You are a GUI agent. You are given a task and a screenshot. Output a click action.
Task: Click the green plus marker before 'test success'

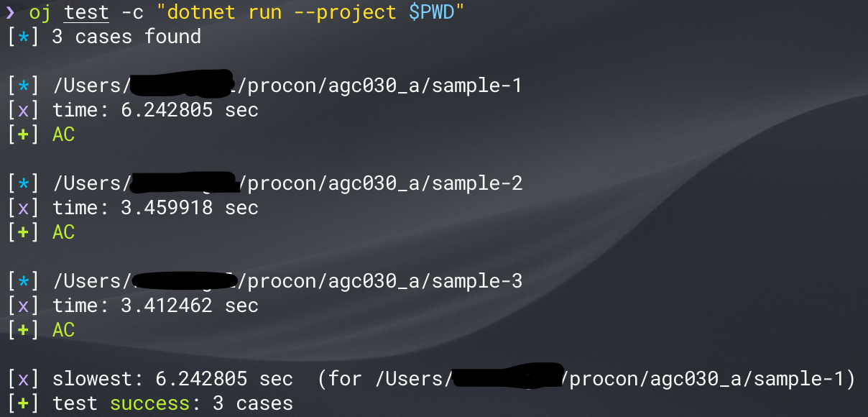click(23, 403)
